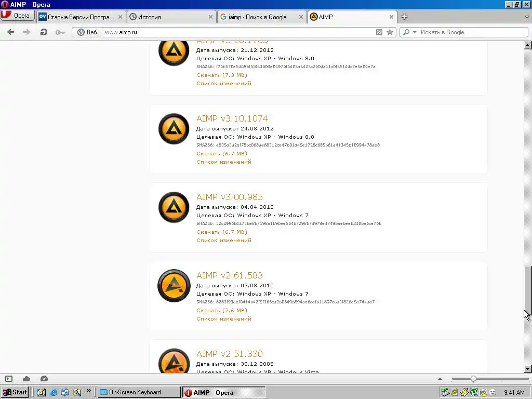This screenshot has height=399, width=532.
Task: Click the yellow warning shield tray icon
Action: (483, 393)
